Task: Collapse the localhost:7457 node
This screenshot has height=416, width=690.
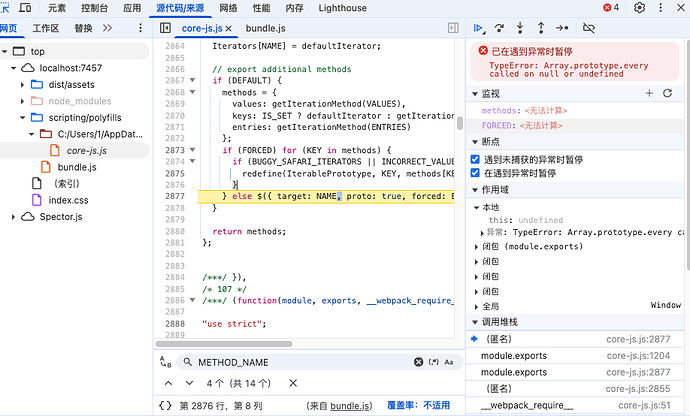Action: click(13, 68)
